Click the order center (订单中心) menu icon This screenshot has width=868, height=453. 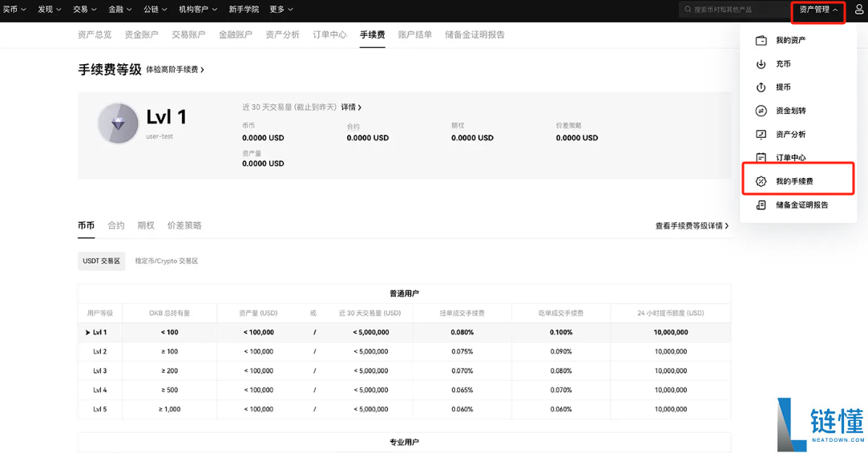[x=761, y=158]
